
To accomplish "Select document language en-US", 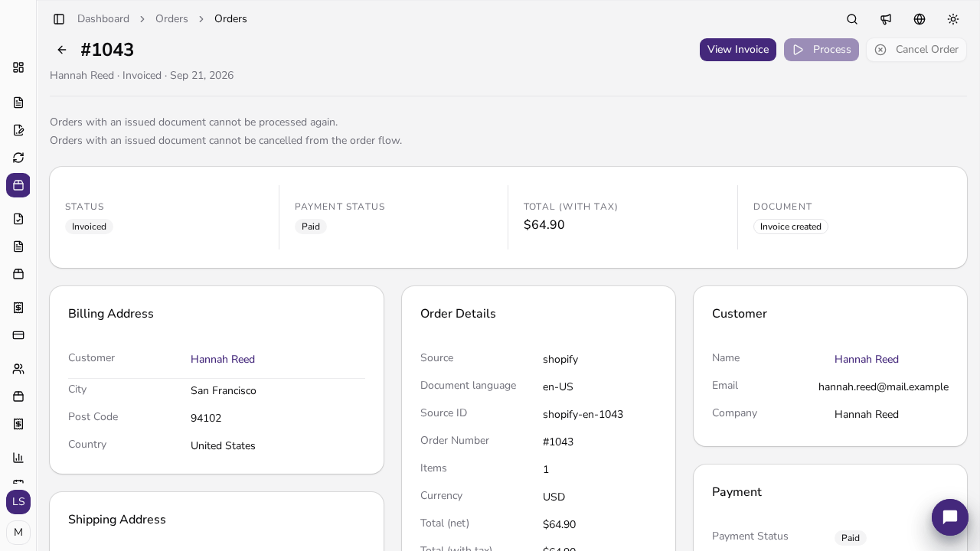I will tap(558, 387).
